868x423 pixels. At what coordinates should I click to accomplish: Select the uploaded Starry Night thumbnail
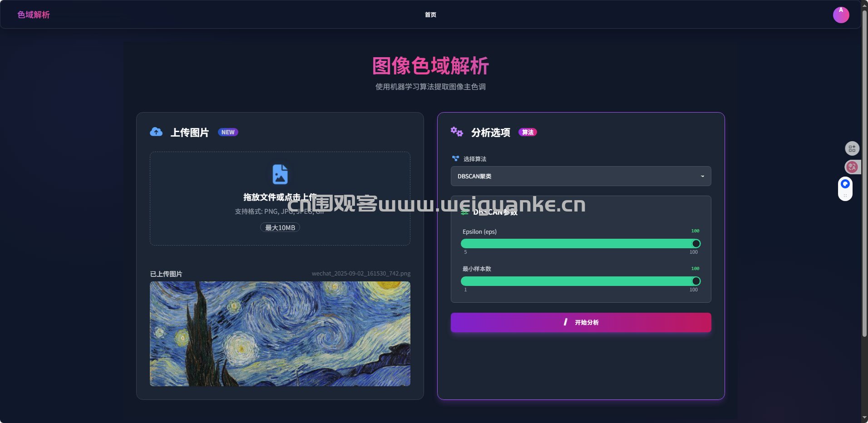pos(280,334)
